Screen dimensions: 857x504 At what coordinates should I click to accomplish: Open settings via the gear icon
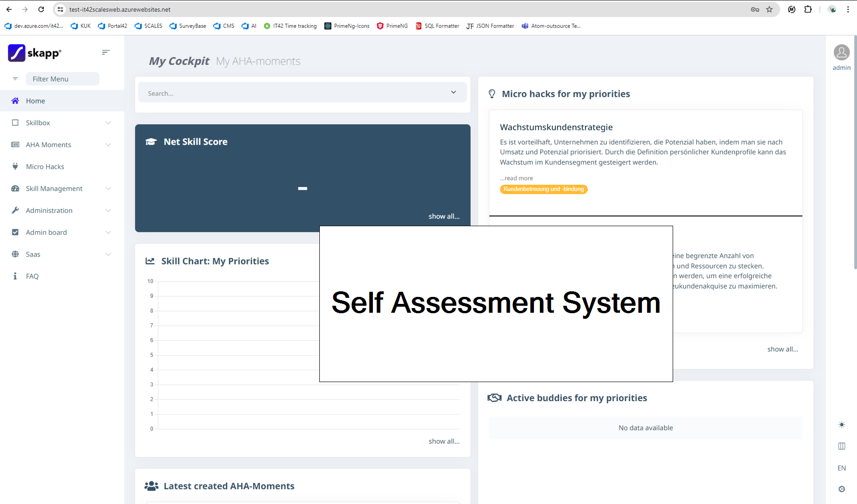point(841,489)
